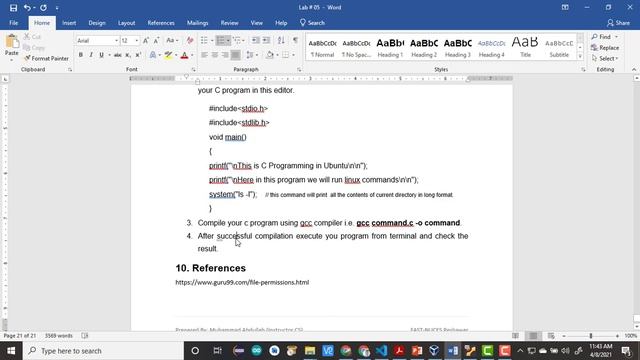
Task: Open the Windows Start menu
Action: 11,351
